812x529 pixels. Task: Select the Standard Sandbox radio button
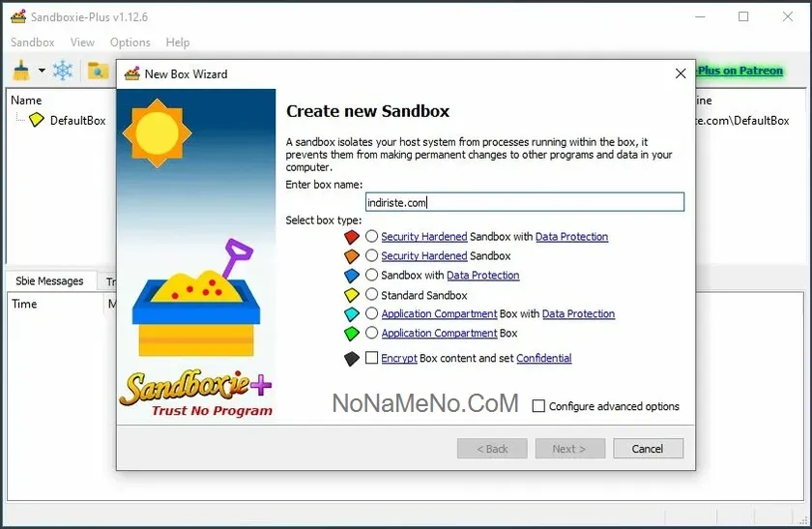pyautogui.click(x=372, y=295)
